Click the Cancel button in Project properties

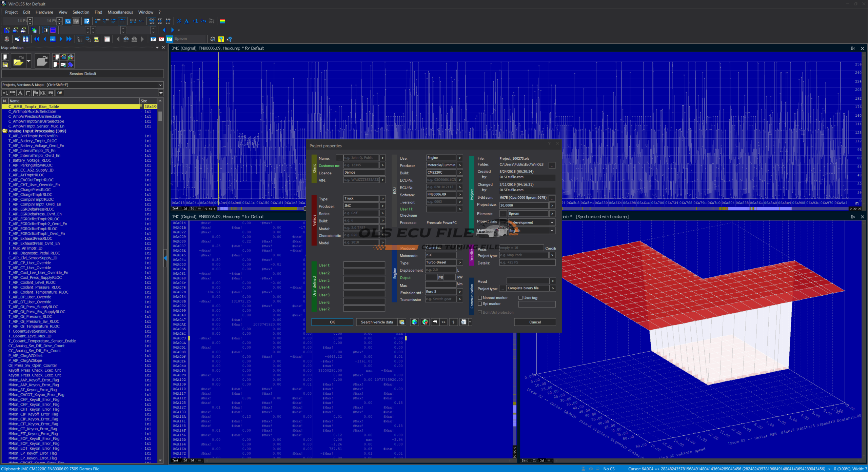pyautogui.click(x=535, y=322)
